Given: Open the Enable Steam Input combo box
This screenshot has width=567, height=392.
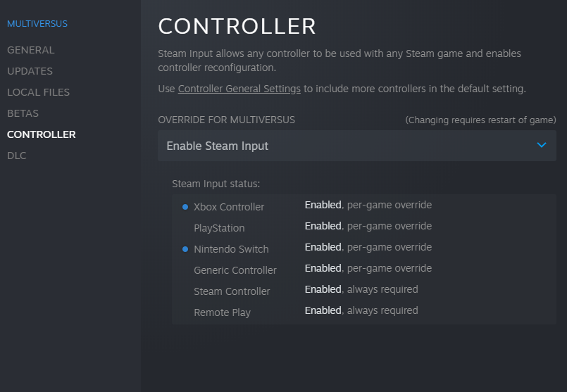Looking at the screenshot, I should coord(357,146).
